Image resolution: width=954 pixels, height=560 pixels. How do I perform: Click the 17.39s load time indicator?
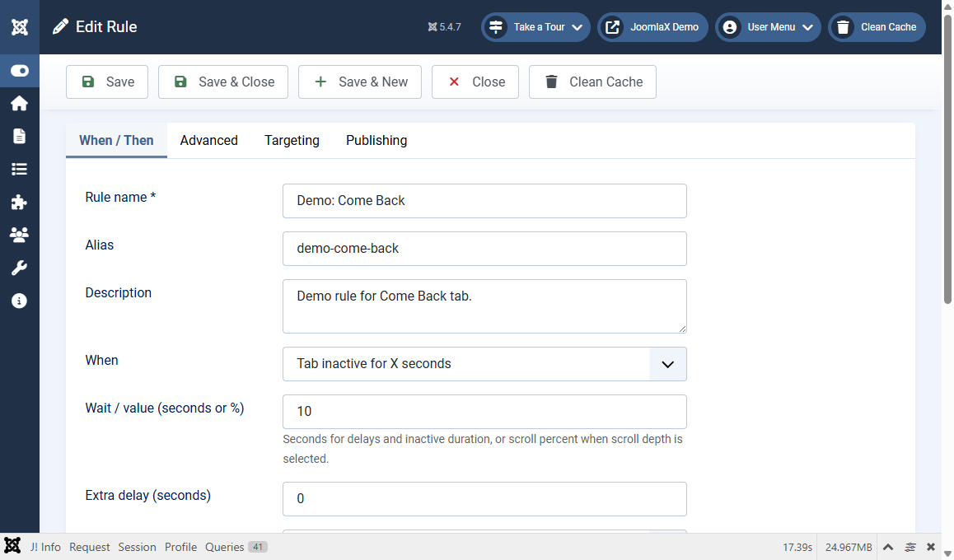(797, 547)
